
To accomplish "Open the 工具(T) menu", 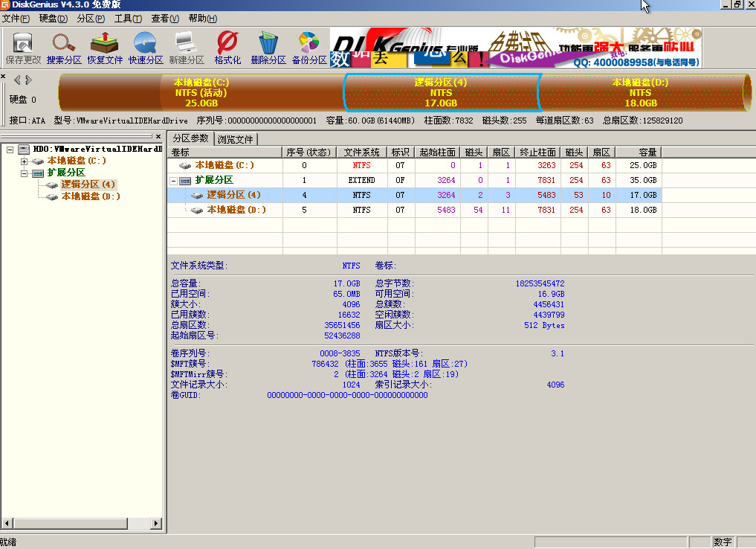I will tap(128, 19).
